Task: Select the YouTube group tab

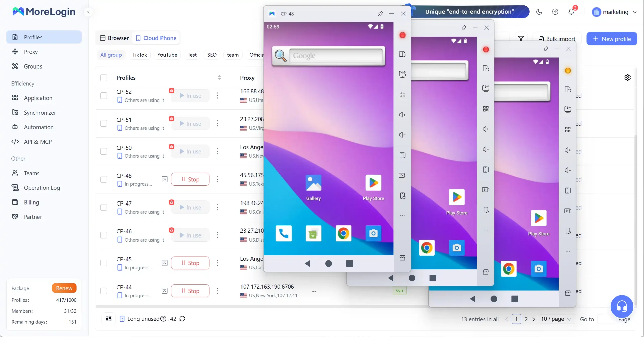Action: (167, 55)
